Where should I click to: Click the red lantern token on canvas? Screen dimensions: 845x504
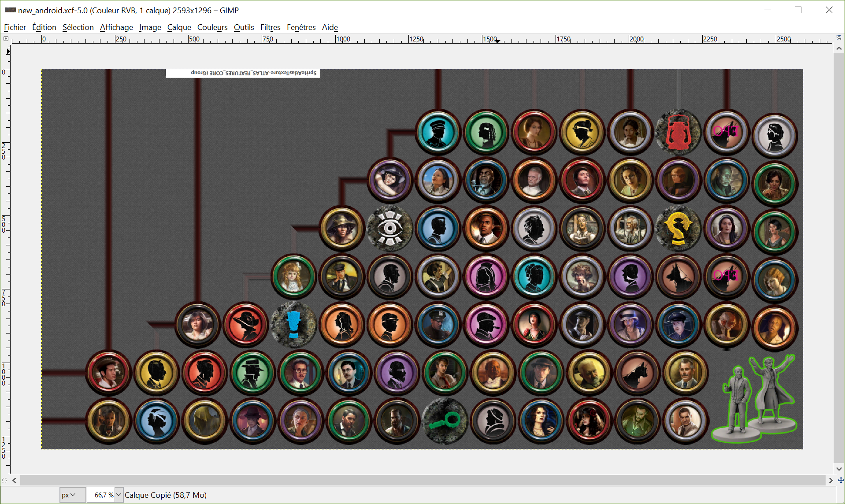678,132
